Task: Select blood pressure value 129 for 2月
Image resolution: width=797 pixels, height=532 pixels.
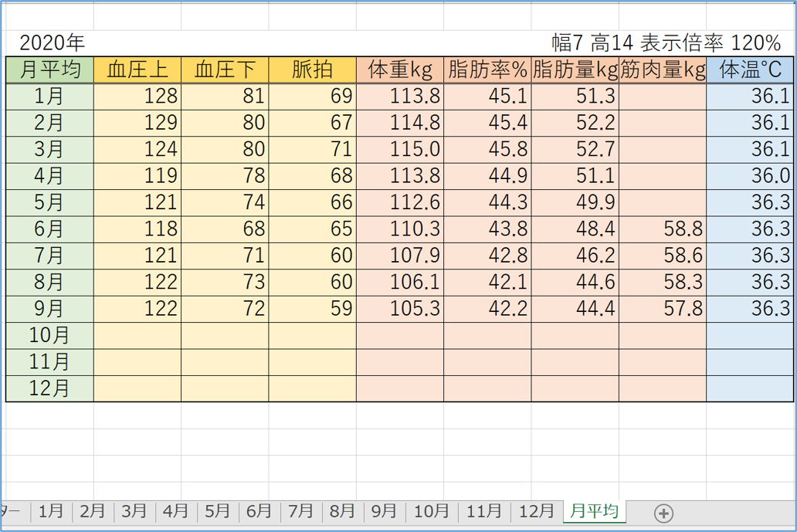Action: point(137,123)
